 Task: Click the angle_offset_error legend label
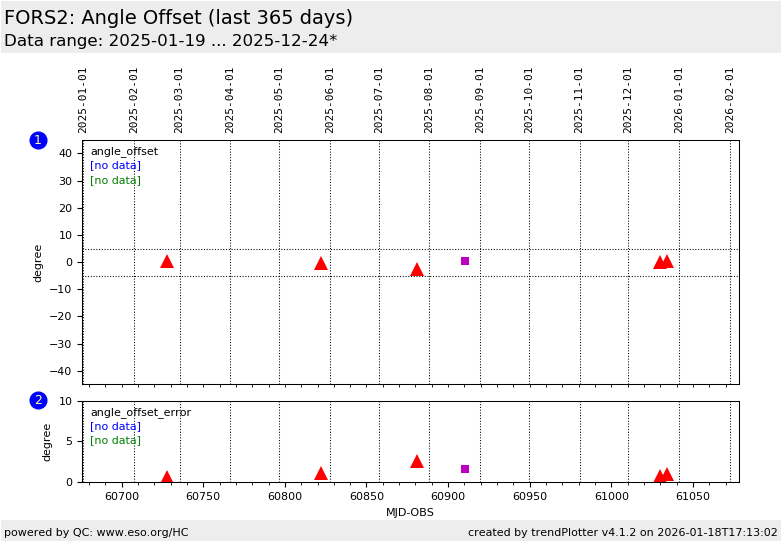point(140,413)
